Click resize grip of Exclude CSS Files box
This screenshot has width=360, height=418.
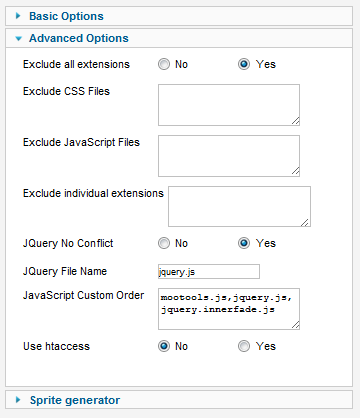(x=295, y=121)
